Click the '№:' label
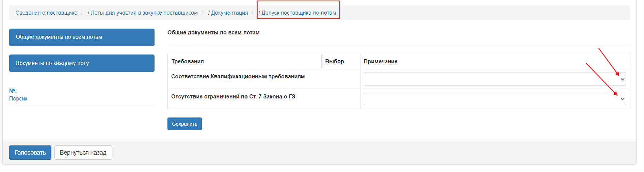 pyautogui.click(x=13, y=91)
